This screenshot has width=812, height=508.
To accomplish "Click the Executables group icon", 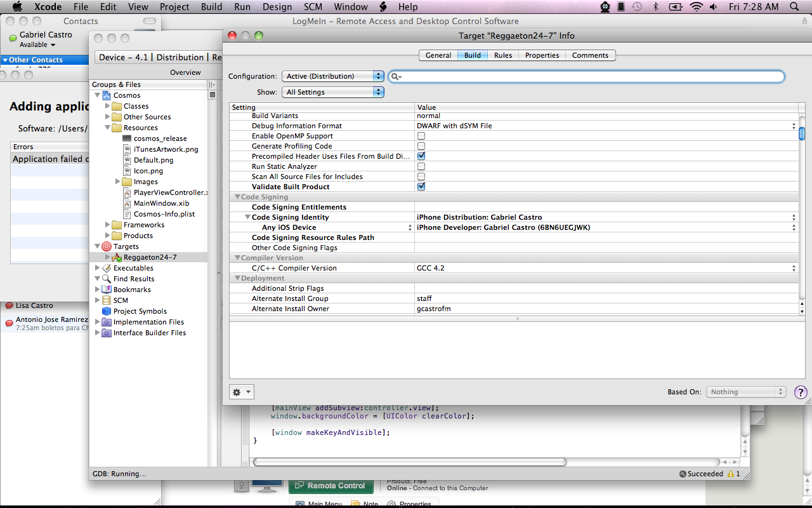I will click(x=106, y=268).
